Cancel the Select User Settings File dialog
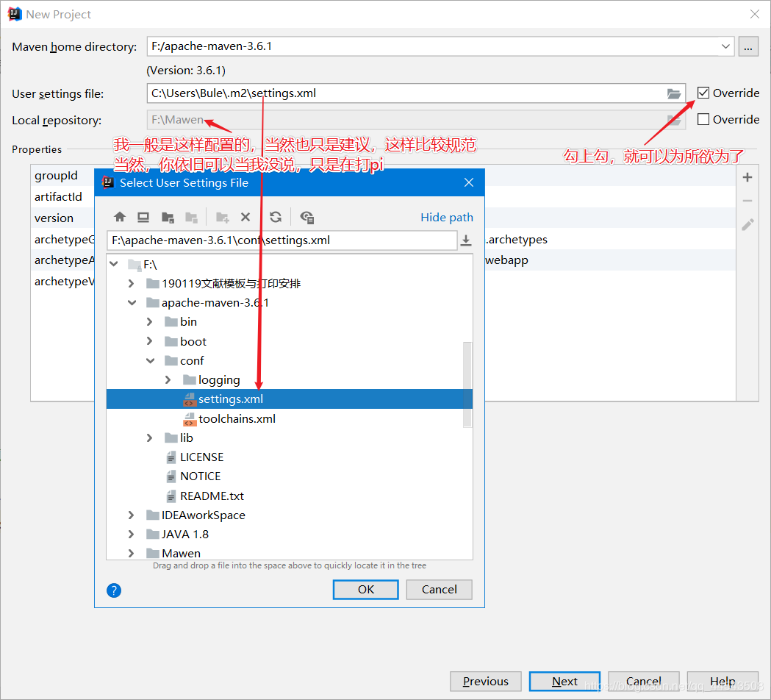Image resolution: width=771 pixels, height=700 pixels. click(439, 589)
